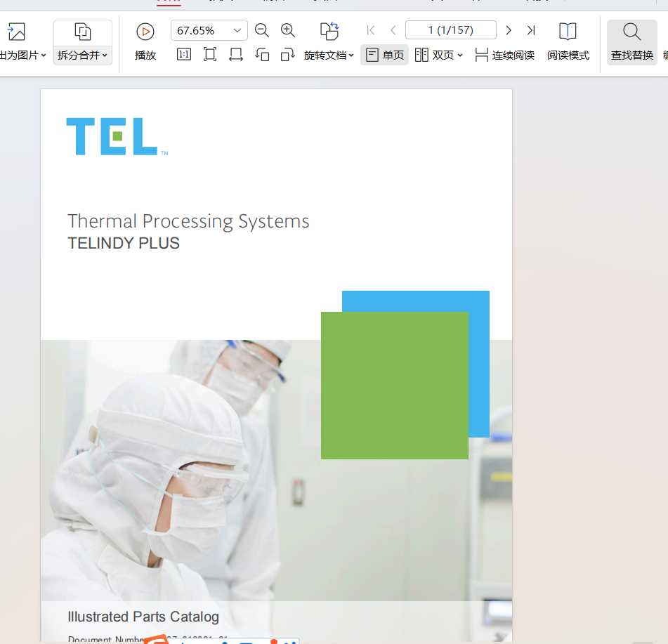This screenshot has height=644, width=668.
Task: Click the zoom out magnifier icon
Action: click(x=261, y=30)
